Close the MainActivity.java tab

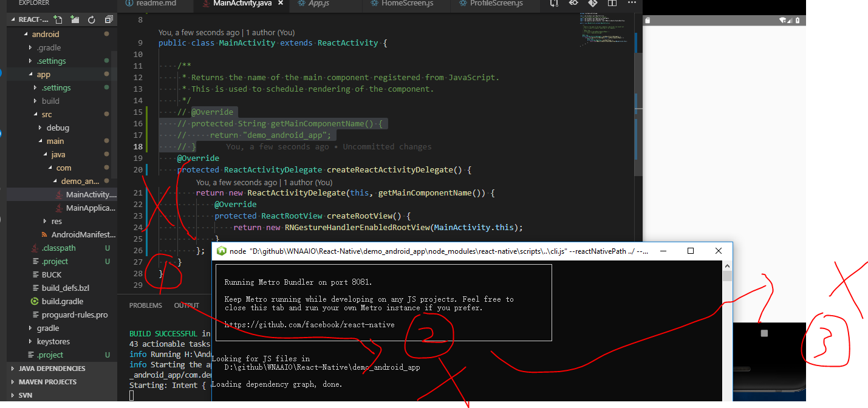click(280, 4)
